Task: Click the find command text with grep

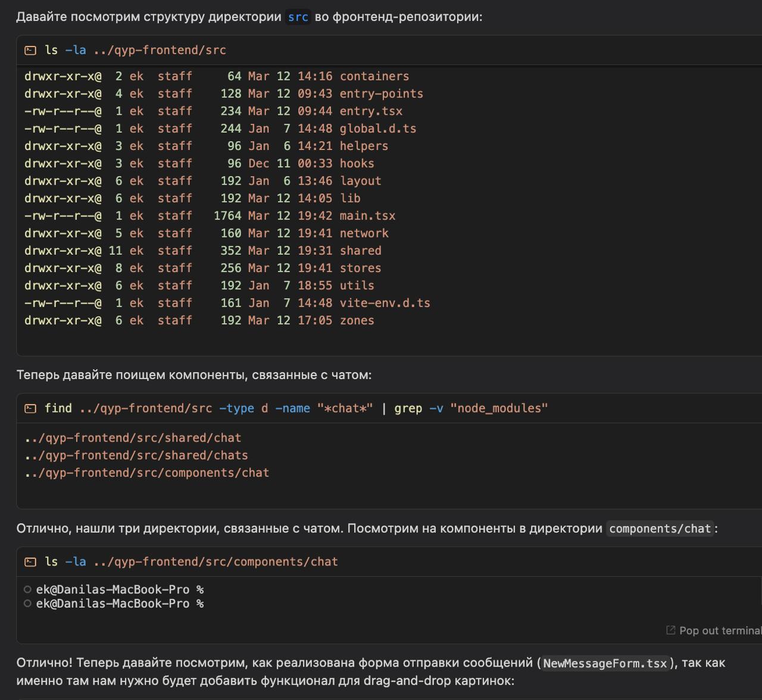Action: [296, 408]
